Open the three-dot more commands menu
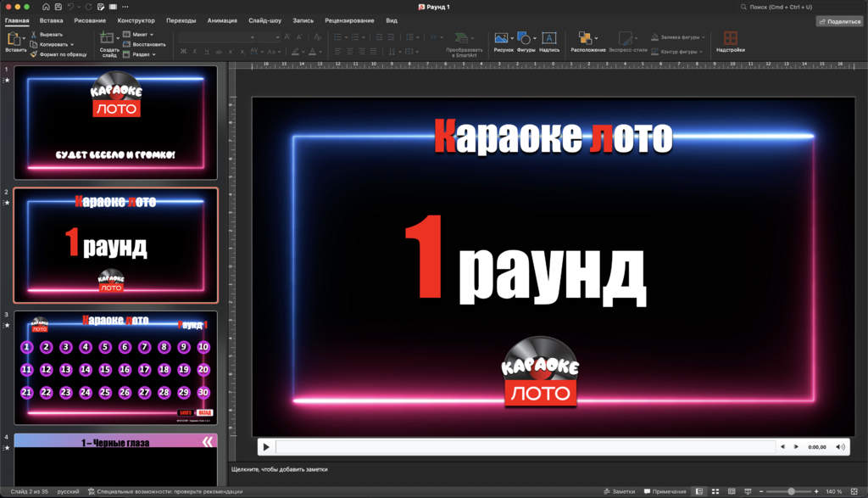Viewport: 868px width, 498px height. pos(125,7)
